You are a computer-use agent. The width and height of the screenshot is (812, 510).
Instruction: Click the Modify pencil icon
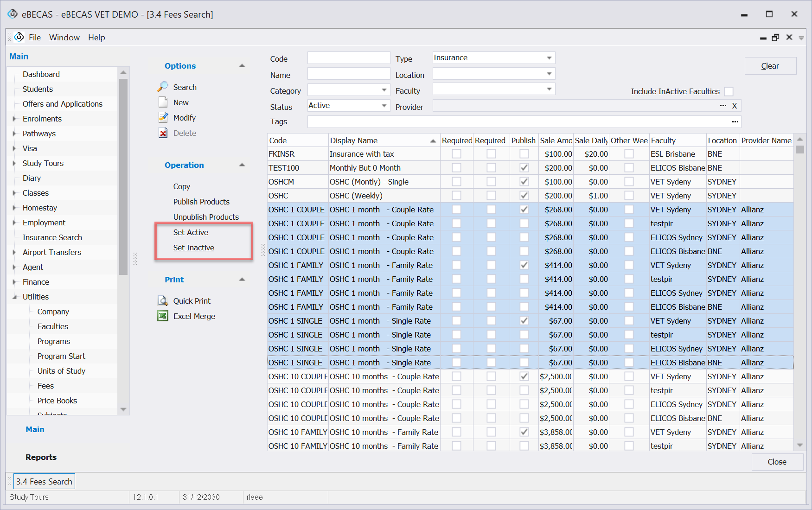[163, 118]
